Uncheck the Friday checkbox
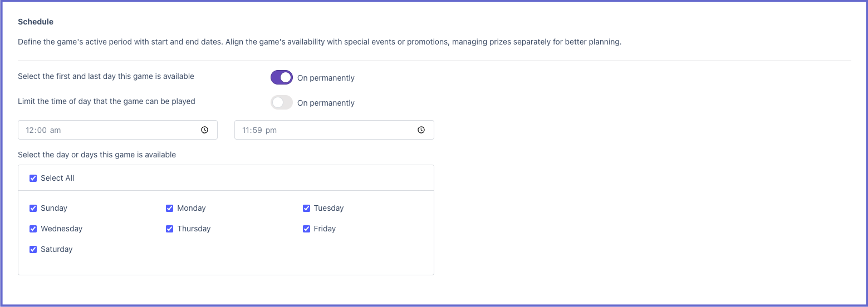The image size is (868, 307). [x=306, y=229]
